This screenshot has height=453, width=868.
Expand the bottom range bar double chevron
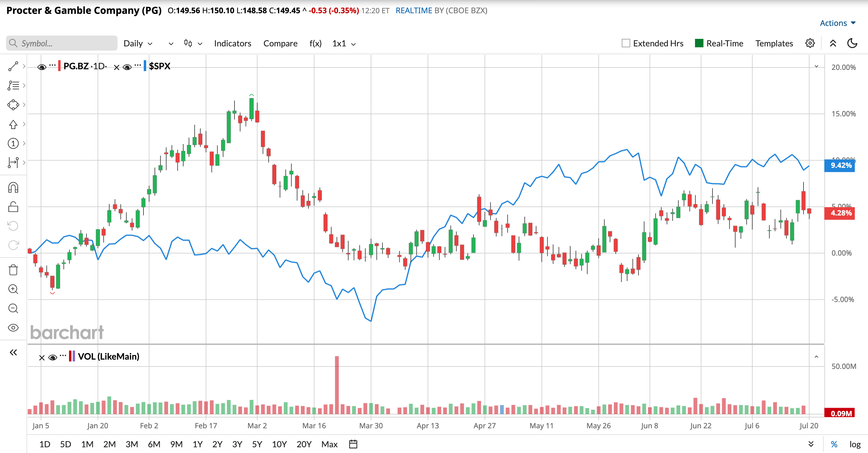coord(811,444)
